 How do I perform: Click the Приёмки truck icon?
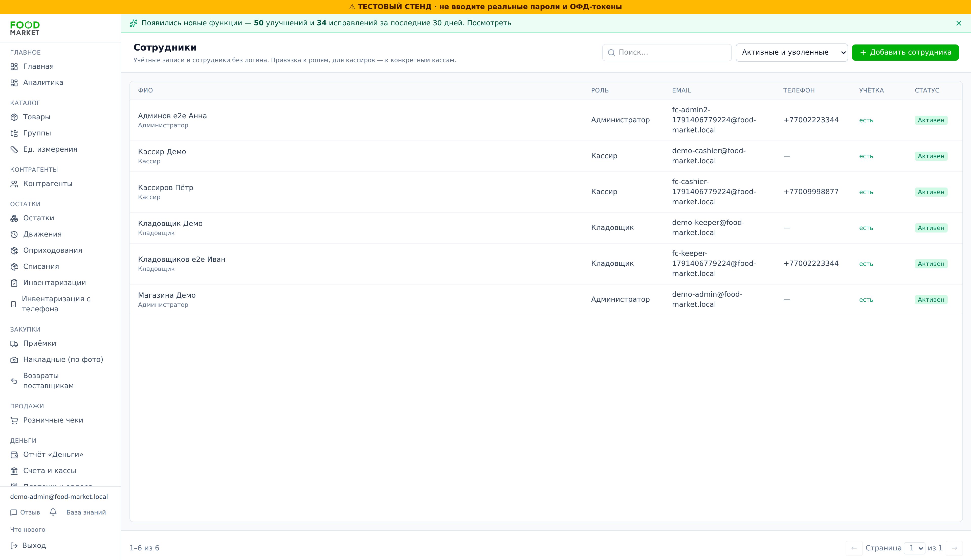tap(14, 343)
